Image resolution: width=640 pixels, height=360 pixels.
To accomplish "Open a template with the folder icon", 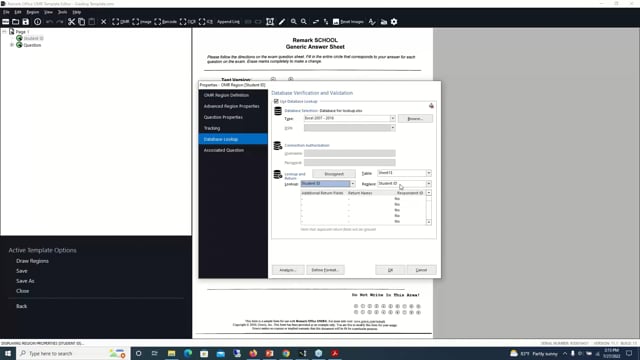I will (x=16, y=22).
